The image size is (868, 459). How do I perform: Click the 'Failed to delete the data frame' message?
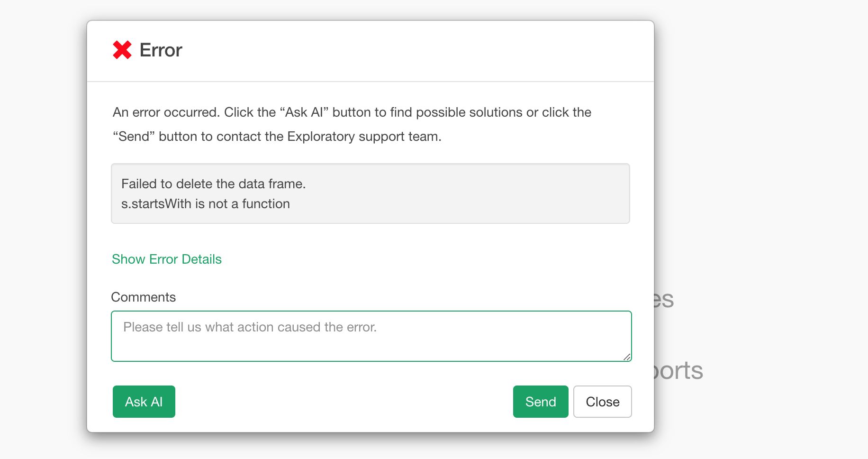[214, 184]
